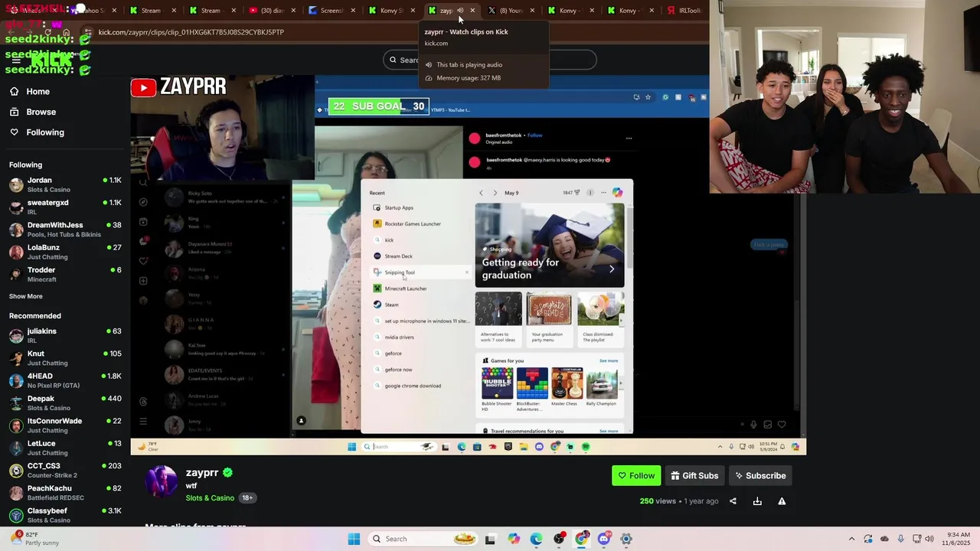The width and height of the screenshot is (980, 551).
Task: Click the Kick search field
Action: coord(490,60)
